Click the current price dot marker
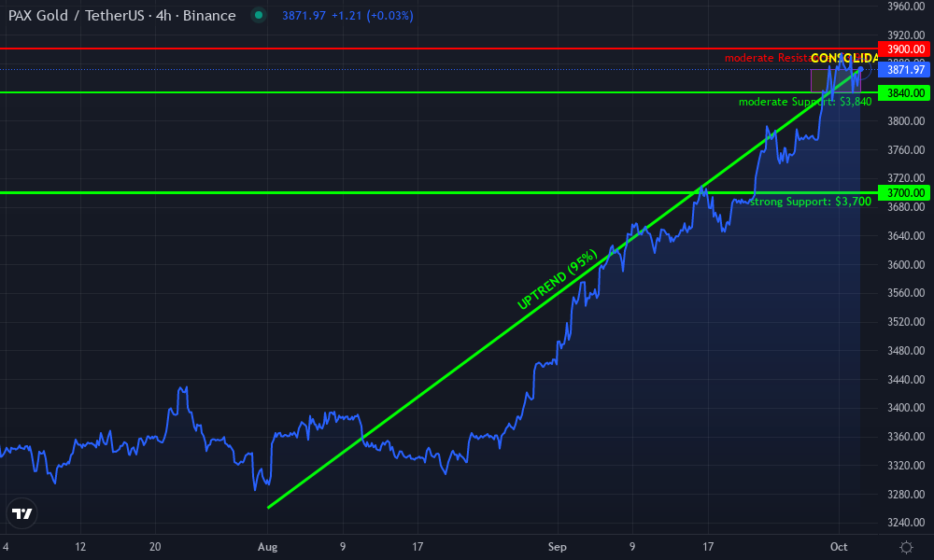Image resolution: width=934 pixels, height=560 pixels. pos(860,70)
